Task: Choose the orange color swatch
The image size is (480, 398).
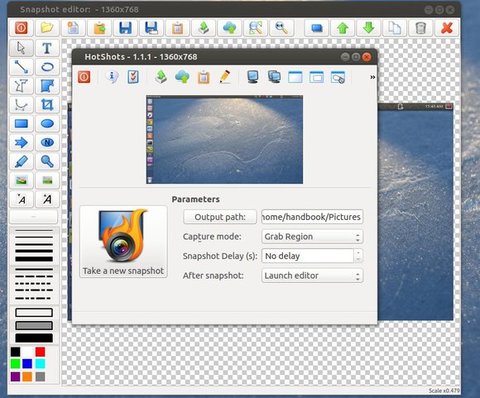Action: click(27, 377)
